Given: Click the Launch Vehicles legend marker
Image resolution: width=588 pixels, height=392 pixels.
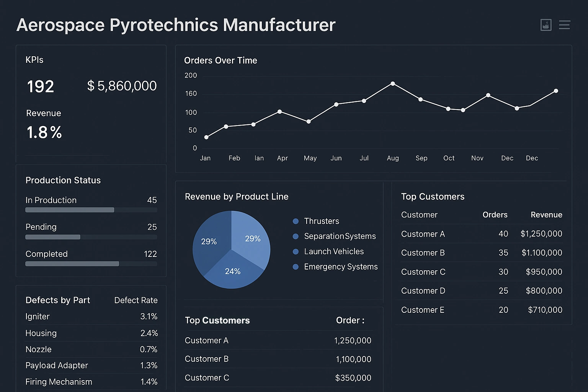Looking at the screenshot, I should pyautogui.click(x=295, y=252).
